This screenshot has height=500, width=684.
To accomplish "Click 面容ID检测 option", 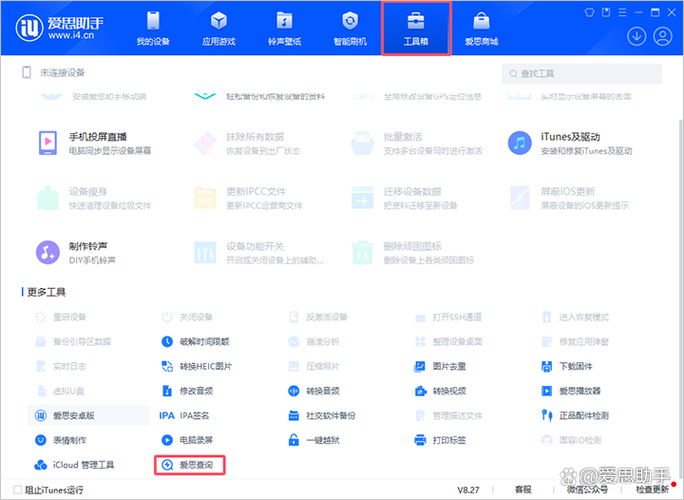I will coord(571,440).
